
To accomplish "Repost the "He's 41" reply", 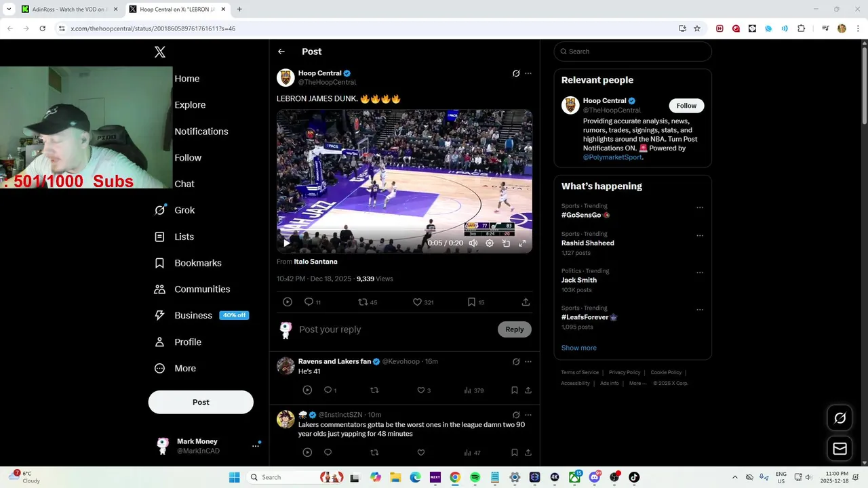I will [374, 390].
